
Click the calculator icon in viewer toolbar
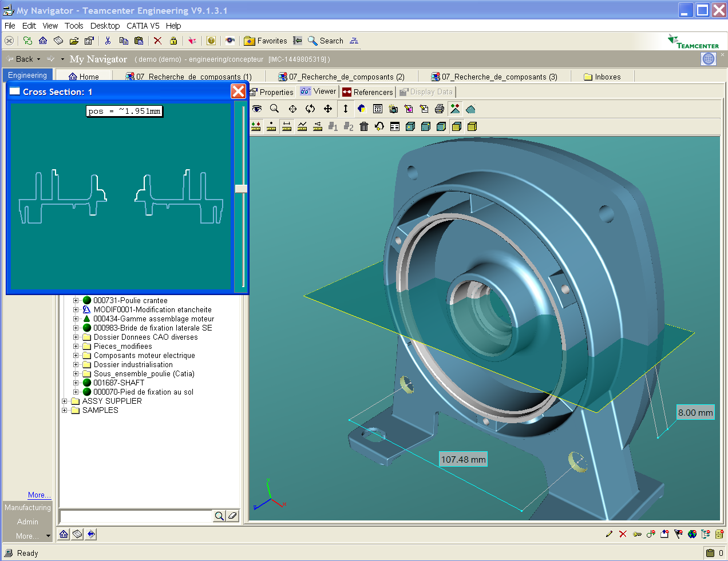378,109
